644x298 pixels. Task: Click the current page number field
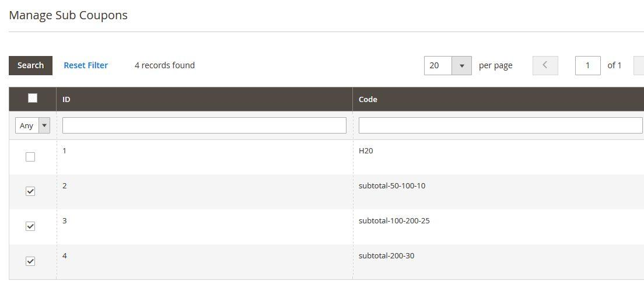tap(588, 66)
